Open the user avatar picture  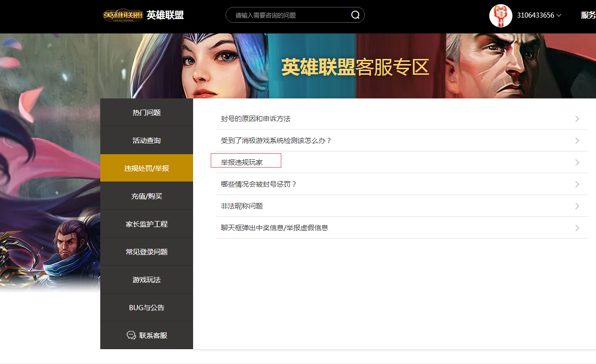pos(501,15)
